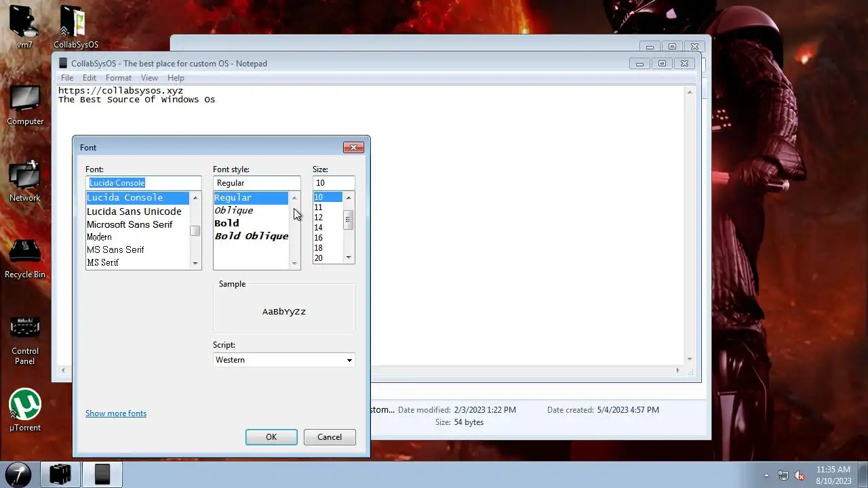Click the Notepad title bar icon

coord(63,63)
